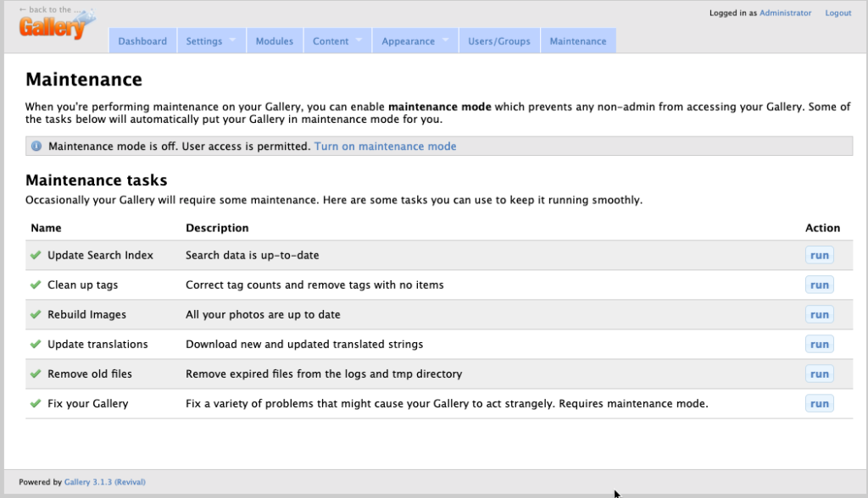Switch to the Modules tab

(274, 41)
